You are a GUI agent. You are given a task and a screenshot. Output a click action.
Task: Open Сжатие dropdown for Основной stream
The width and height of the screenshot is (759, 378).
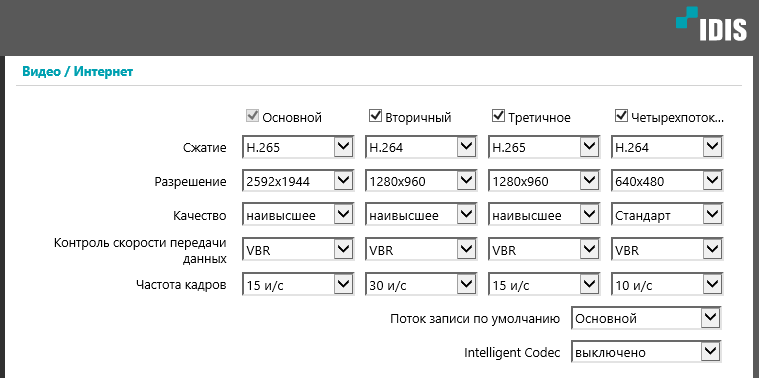298,147
